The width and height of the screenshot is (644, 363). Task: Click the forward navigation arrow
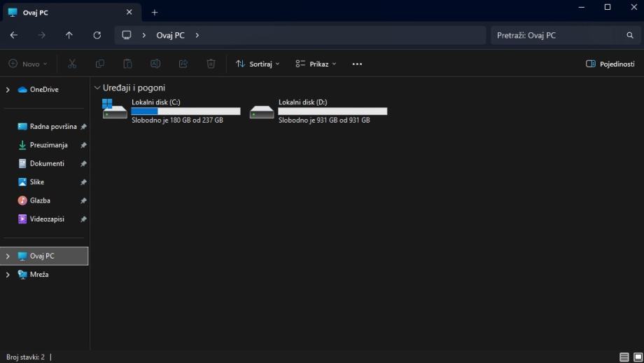click(41, 35)
